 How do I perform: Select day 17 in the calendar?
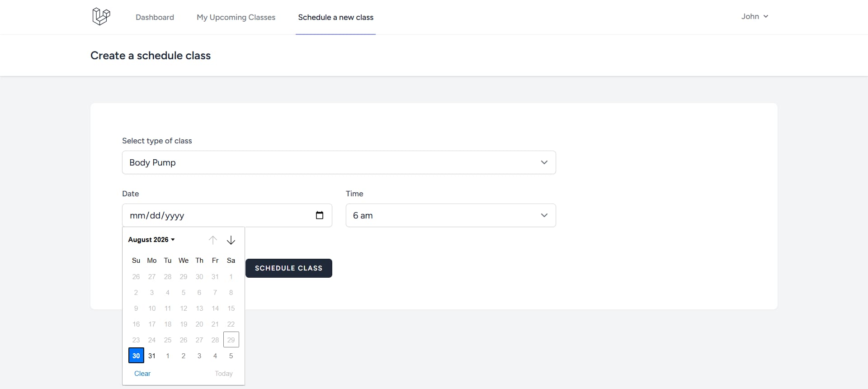tap(152, 324)
